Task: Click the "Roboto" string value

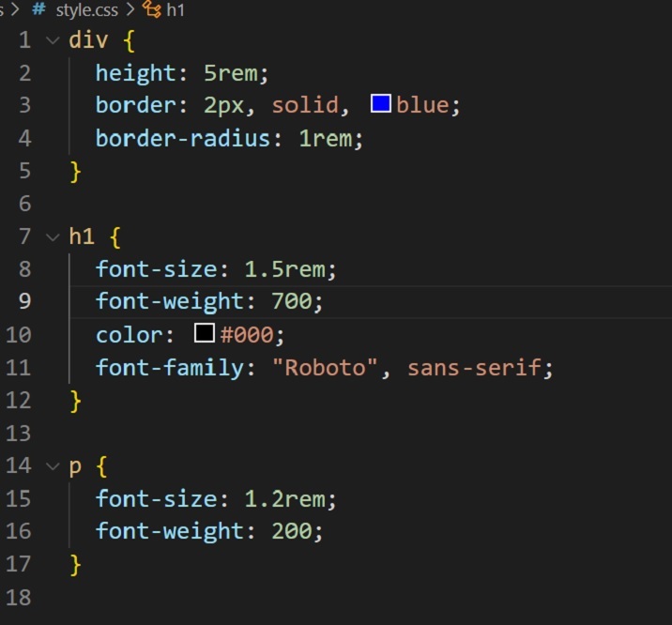Action: click(325, 367)
